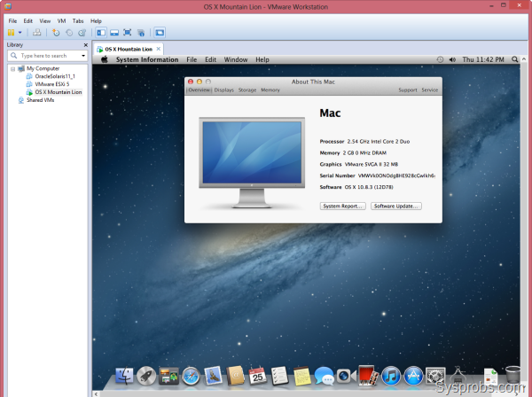Open Notes from the dock
The height and width of the screenshot is (397, 532).
point(302,376)
